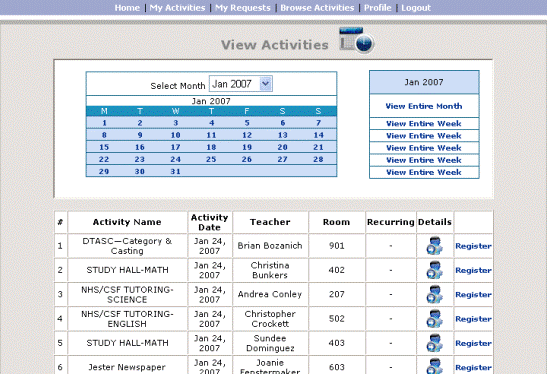Expand the Select Month dropdown arrow
This screenshot has height=374, width=547.
coord(265,84)
